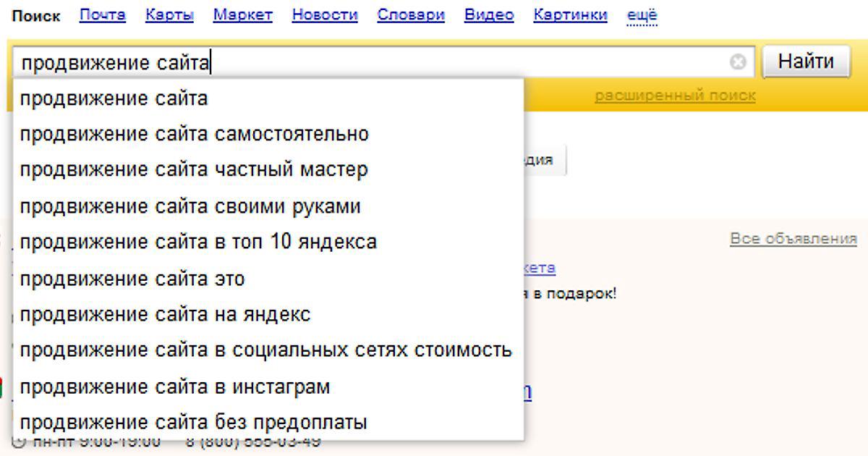Screen dimensions: 868x456
Task: Expand the ещё services menu
Action: [x=642, y=15]
